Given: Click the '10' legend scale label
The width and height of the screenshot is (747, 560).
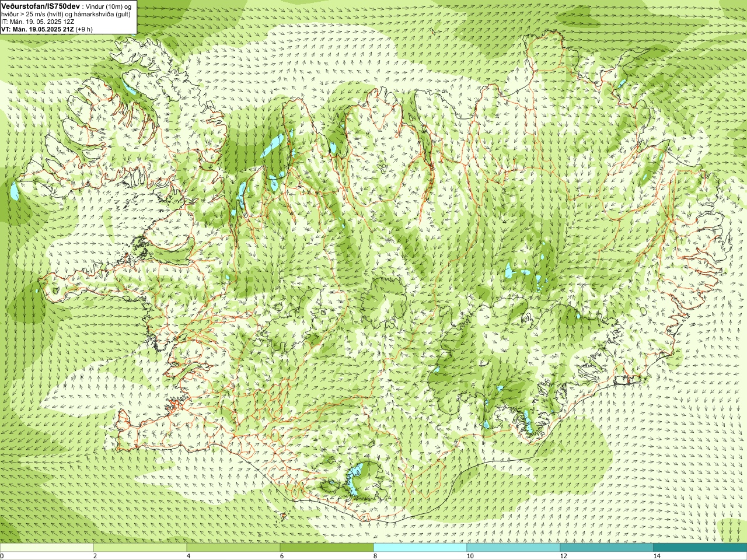Looking at the screenshot, I should pos(470,556).
